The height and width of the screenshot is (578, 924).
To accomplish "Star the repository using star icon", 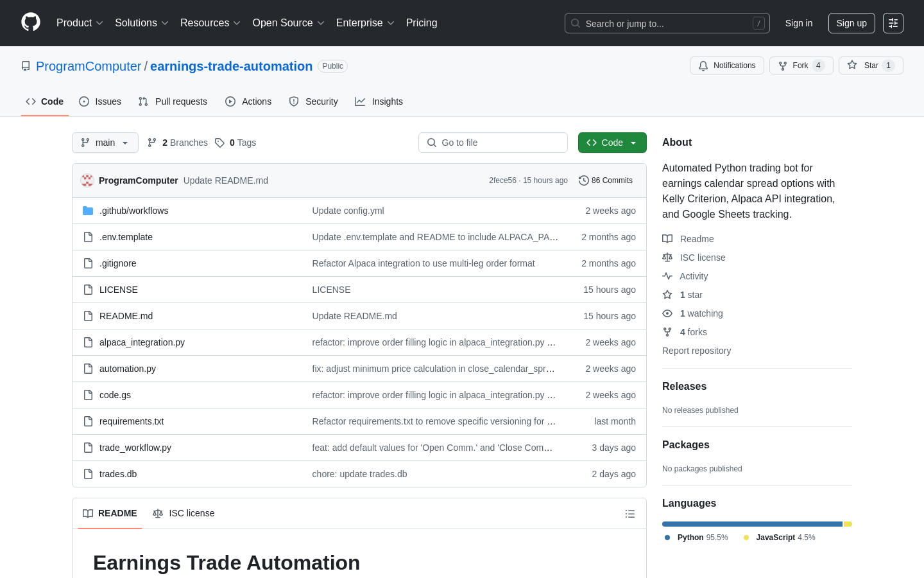I will point(852,65).
